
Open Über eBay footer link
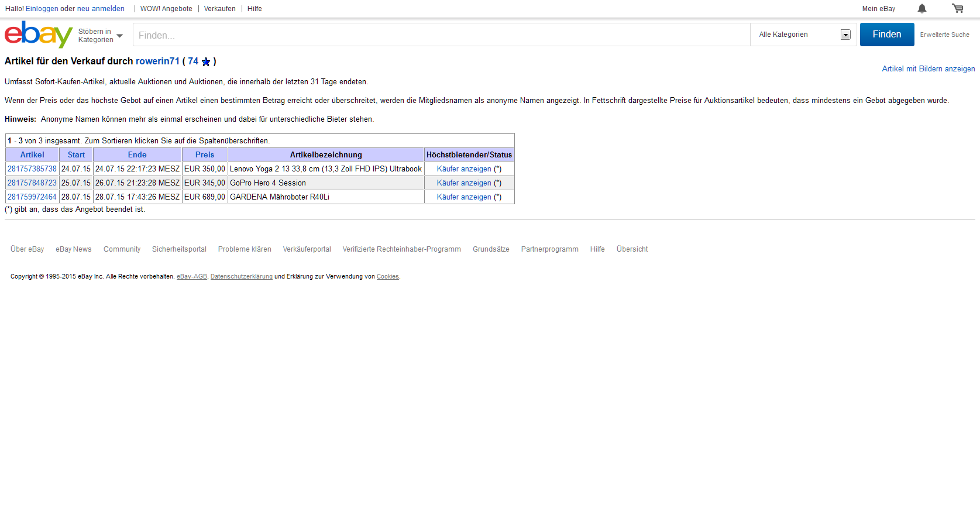27,249
